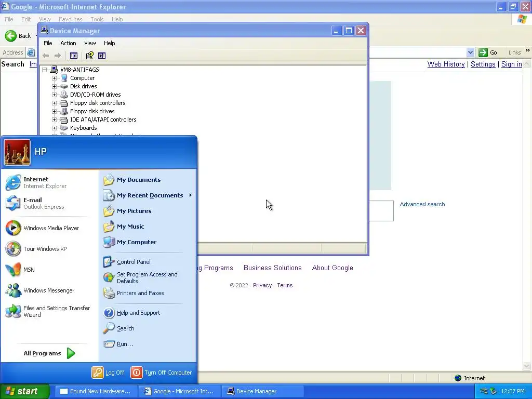Open Google Settings link

click(483, 64)
